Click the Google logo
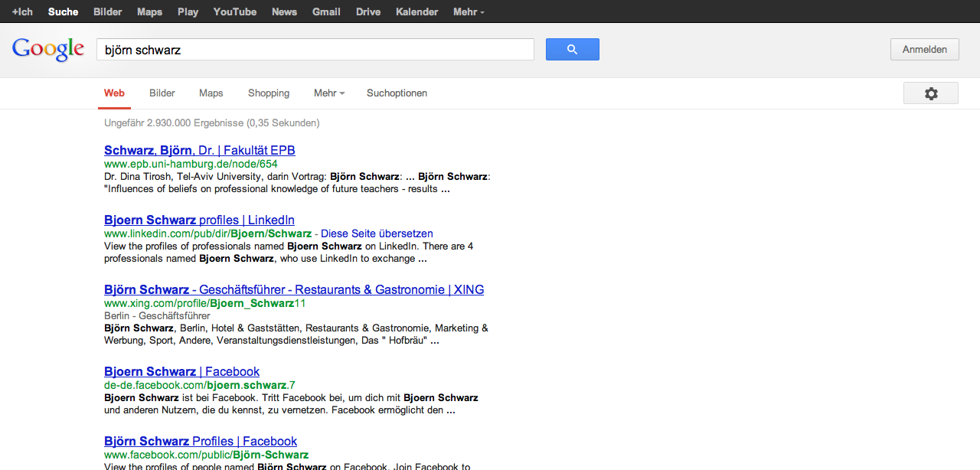The image size is (980, 470). point(47,49)
